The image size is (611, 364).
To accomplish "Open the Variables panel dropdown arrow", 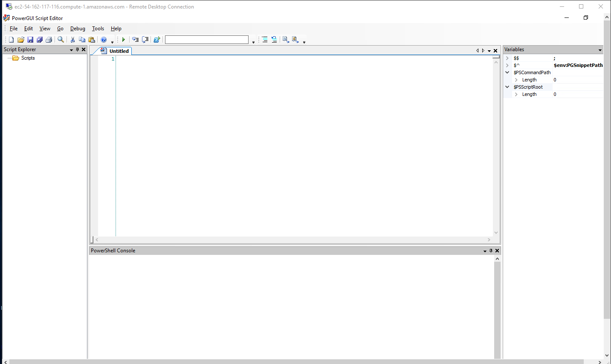I will tap(600, 50).
